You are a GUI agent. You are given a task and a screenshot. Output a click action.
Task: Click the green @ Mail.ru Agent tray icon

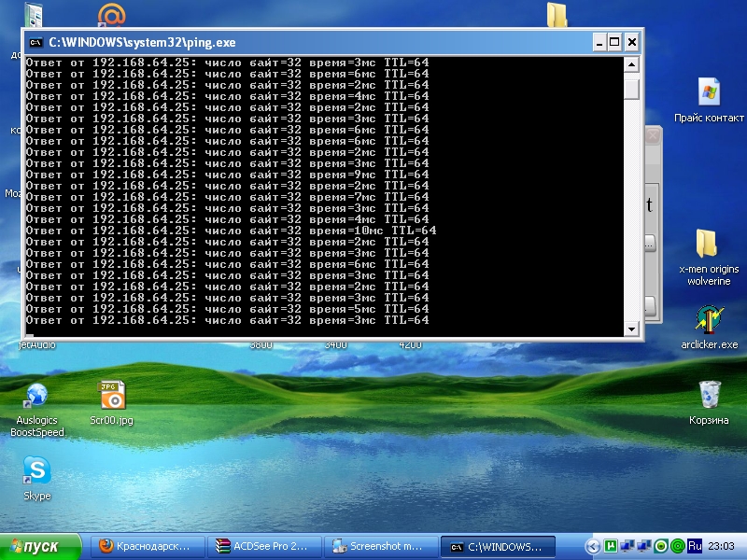click(677, 546)
